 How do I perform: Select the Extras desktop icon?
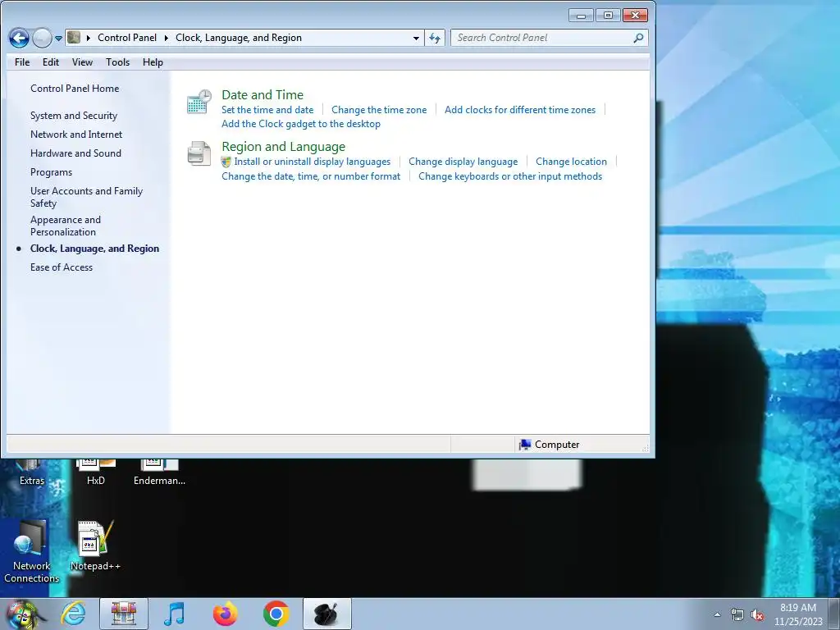point(32,473)
